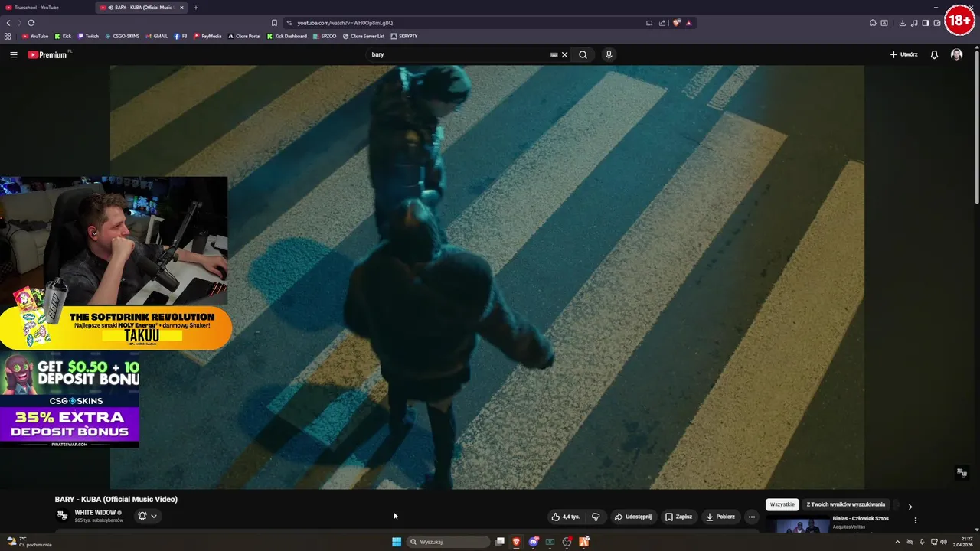Expand the subscription notification bell dropdown

click(147, 516)
